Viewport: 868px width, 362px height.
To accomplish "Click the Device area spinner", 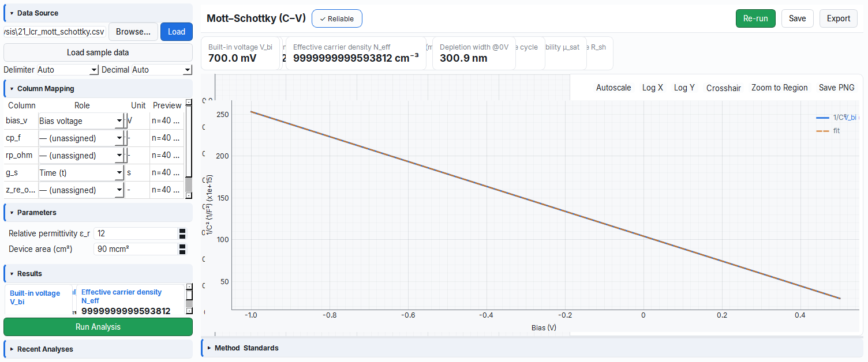I will click(x=182, y=249).
